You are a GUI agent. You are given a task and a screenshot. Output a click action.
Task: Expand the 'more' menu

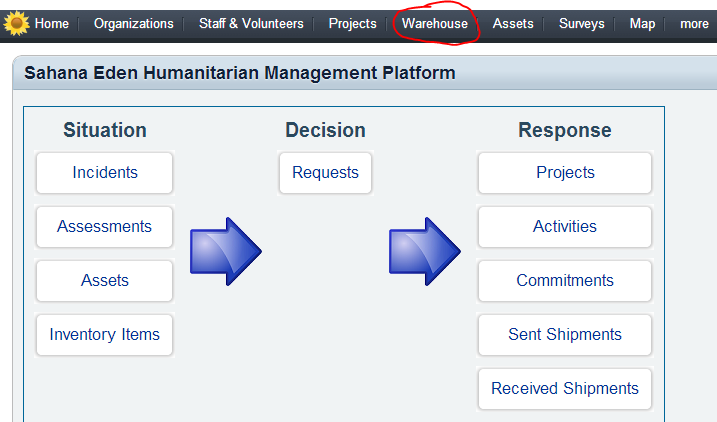694,23
